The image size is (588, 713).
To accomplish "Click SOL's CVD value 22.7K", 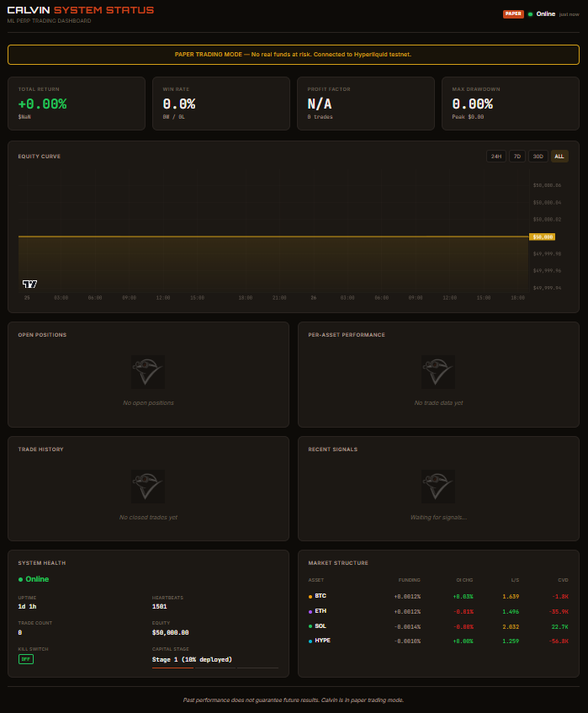I will (x=560, y=626).
